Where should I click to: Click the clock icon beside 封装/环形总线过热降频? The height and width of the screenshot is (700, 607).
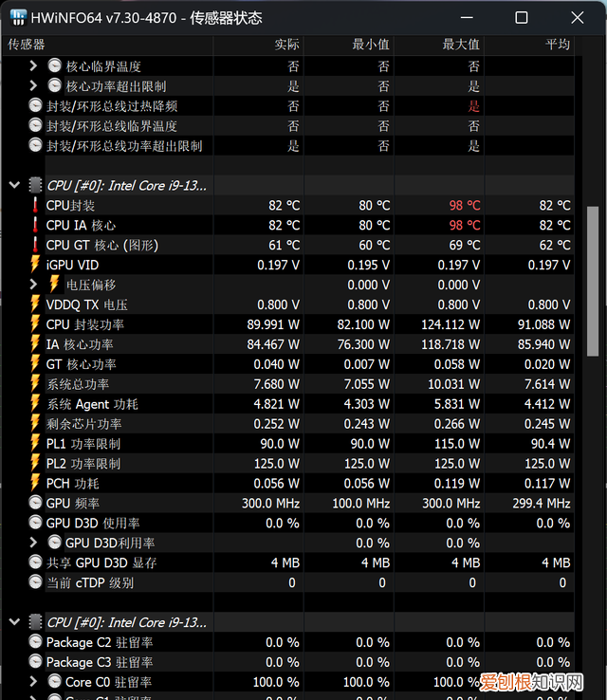[x=35, y=105]
